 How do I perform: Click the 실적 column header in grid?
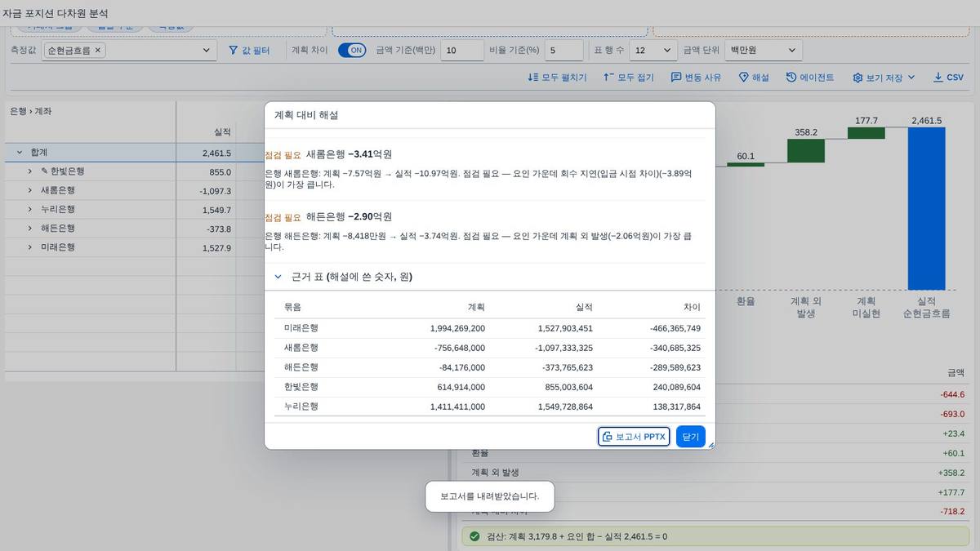tap(222, 131)
